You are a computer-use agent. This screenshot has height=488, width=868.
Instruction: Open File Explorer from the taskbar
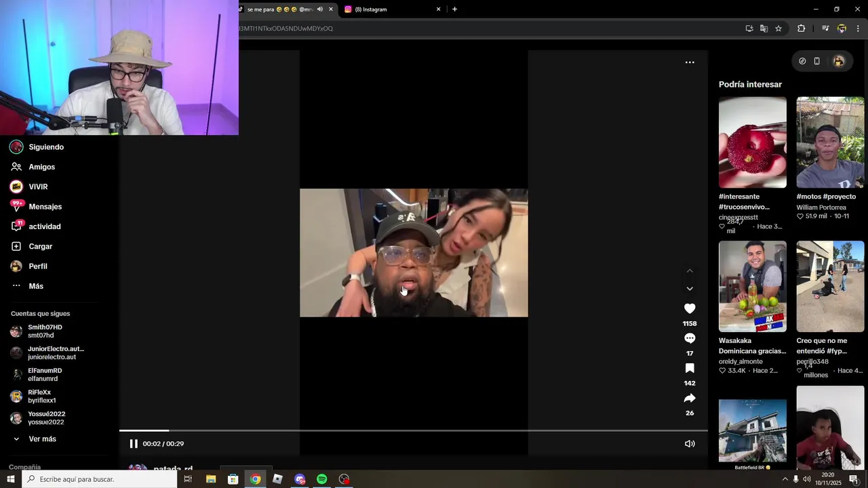tap(211, 479)
